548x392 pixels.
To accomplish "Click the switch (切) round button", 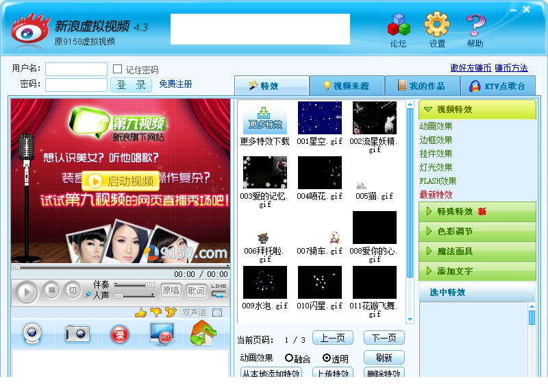I will (x=72, y=291).
